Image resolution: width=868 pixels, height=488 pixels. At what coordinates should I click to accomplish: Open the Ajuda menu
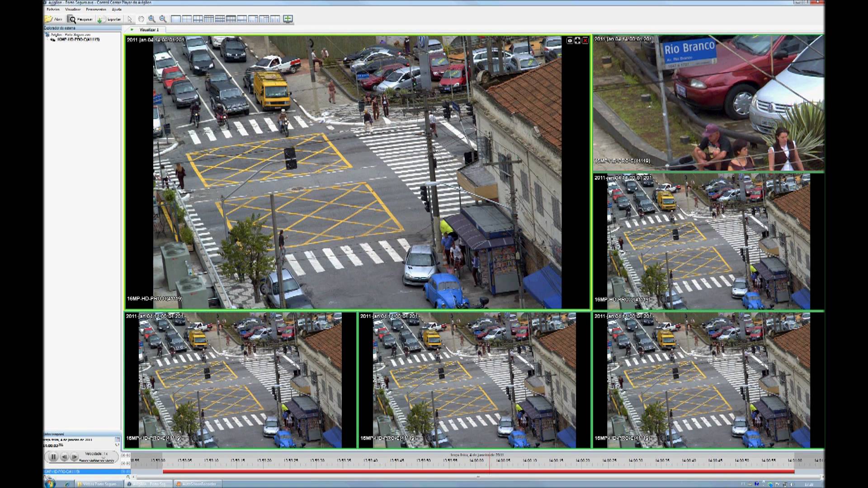coord(117,9)
